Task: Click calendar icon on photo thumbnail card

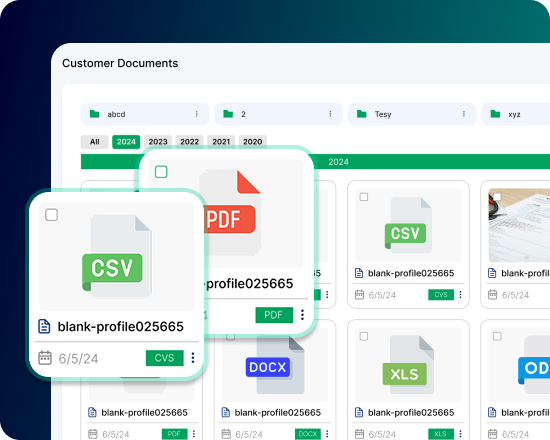Action: 493,295
